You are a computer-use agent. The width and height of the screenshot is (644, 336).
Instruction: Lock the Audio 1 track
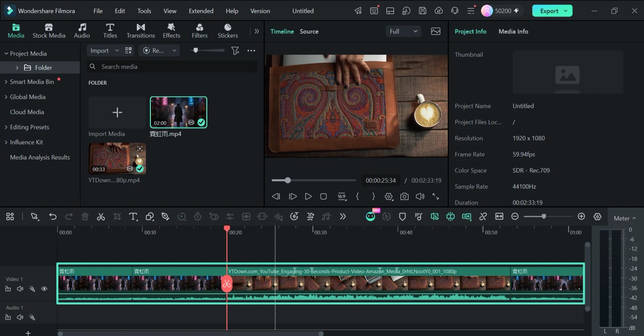pos(8,317)
